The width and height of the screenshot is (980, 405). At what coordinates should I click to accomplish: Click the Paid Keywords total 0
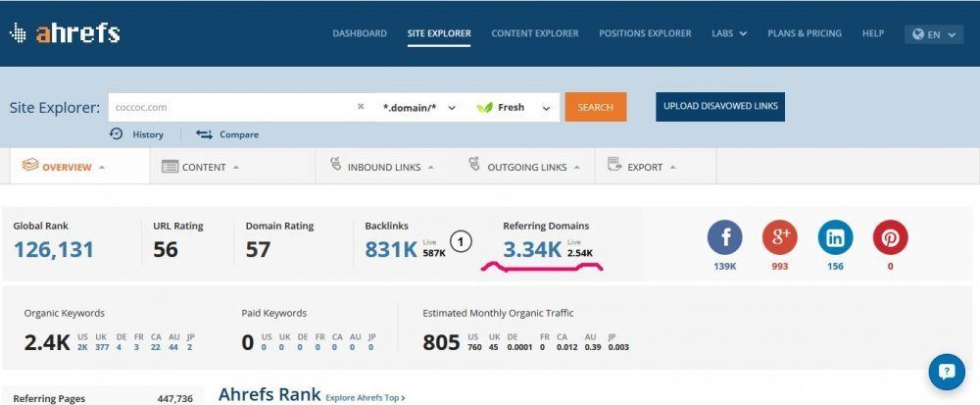[248, 342]
